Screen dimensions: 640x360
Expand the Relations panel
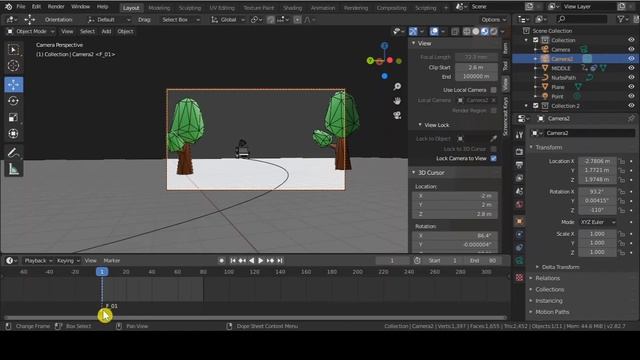click(x=547, y=278)
